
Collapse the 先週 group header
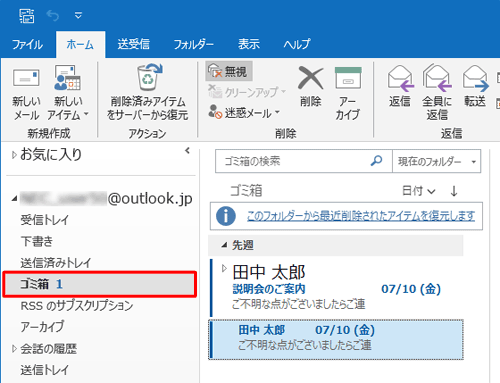(224, 245)
